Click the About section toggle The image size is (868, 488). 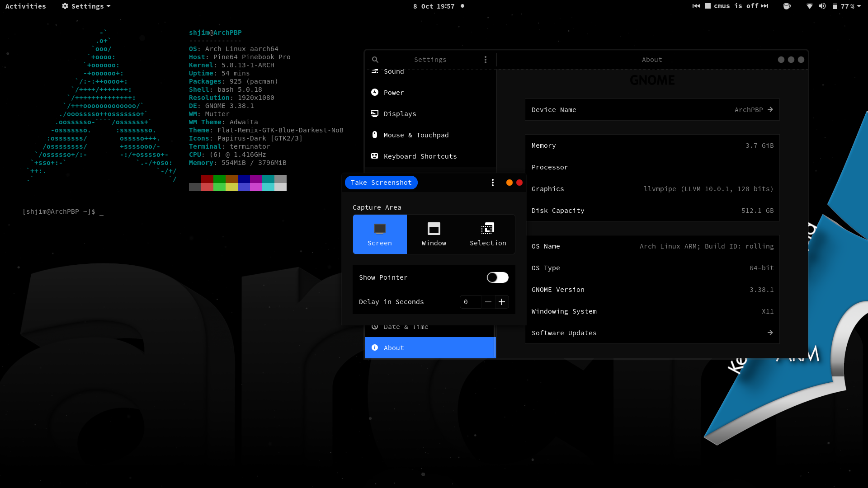pos(430,347)
